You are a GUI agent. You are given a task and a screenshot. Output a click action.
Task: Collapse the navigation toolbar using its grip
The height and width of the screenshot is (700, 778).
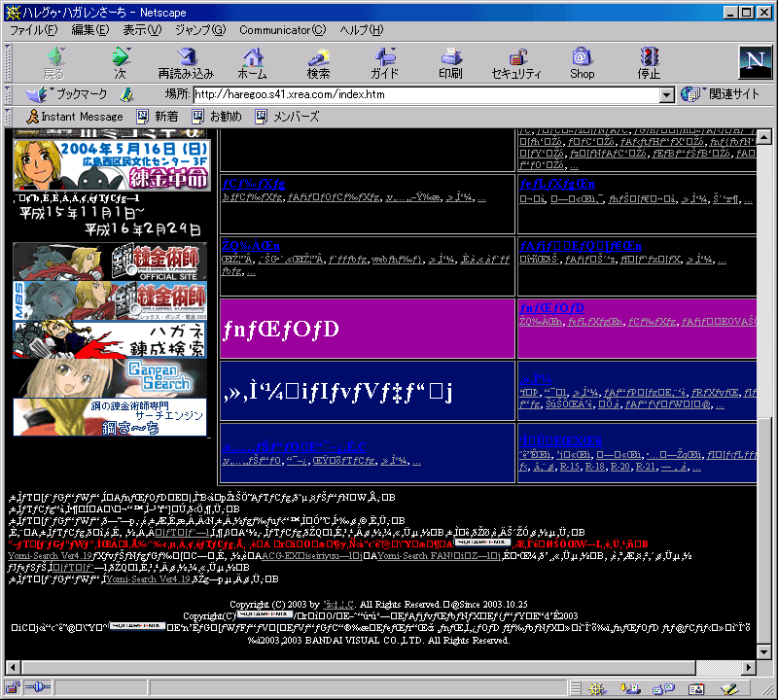(x=8, y=63)
